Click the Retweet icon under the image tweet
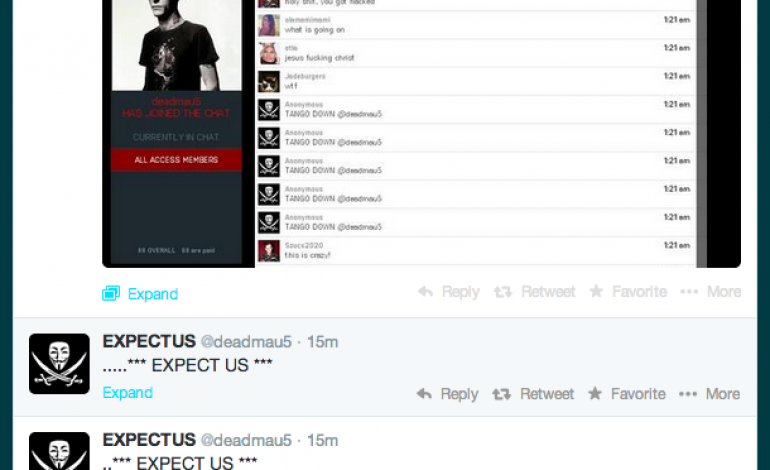 coord(503,292)
